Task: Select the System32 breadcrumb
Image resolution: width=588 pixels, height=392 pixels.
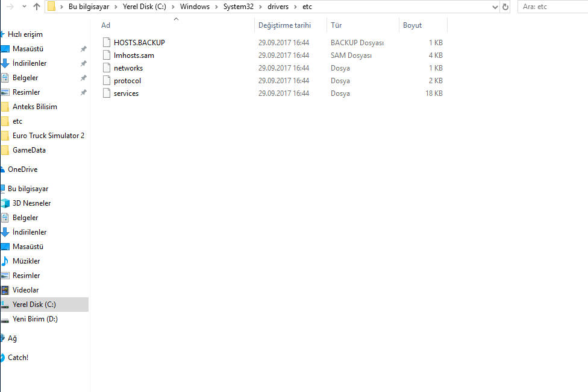Action: coord(239,7)
